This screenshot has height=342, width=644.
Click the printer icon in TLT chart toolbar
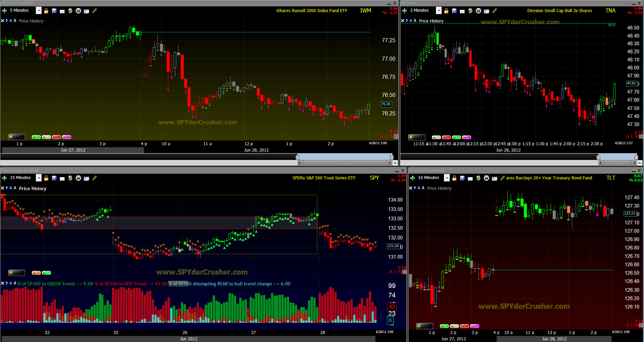click(487, 178)
